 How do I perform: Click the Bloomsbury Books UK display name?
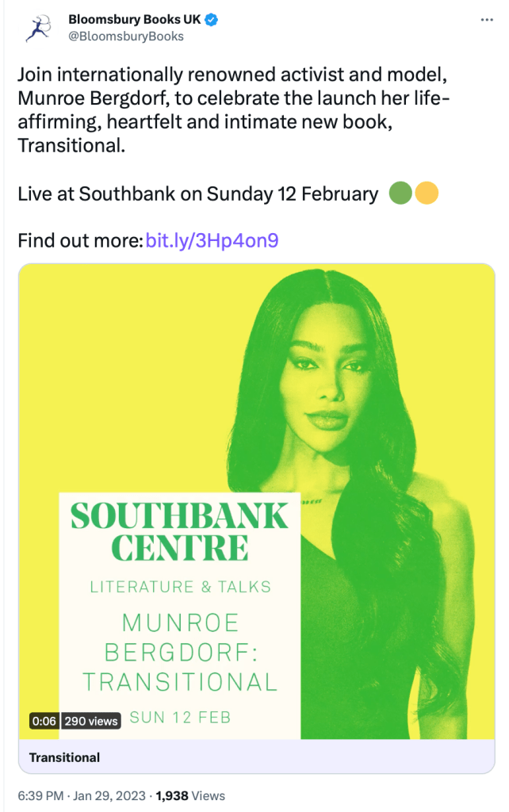click(135, 20)
